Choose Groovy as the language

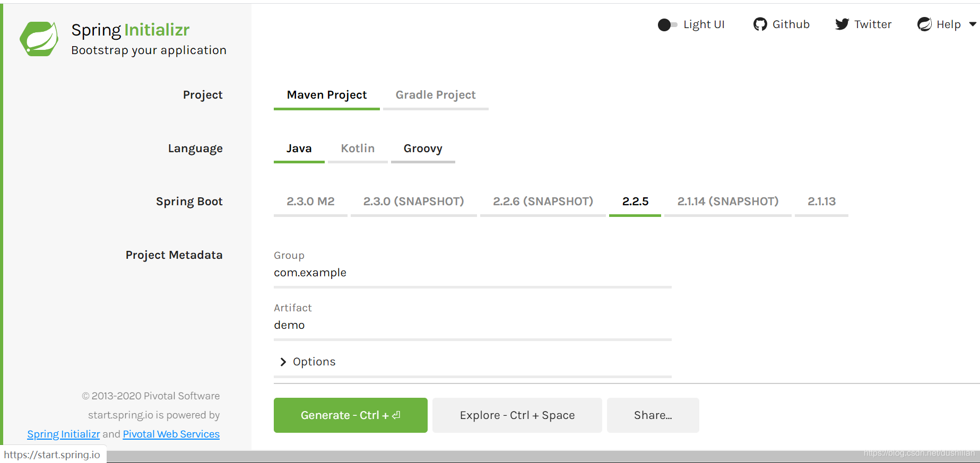(x=423, y=149)
